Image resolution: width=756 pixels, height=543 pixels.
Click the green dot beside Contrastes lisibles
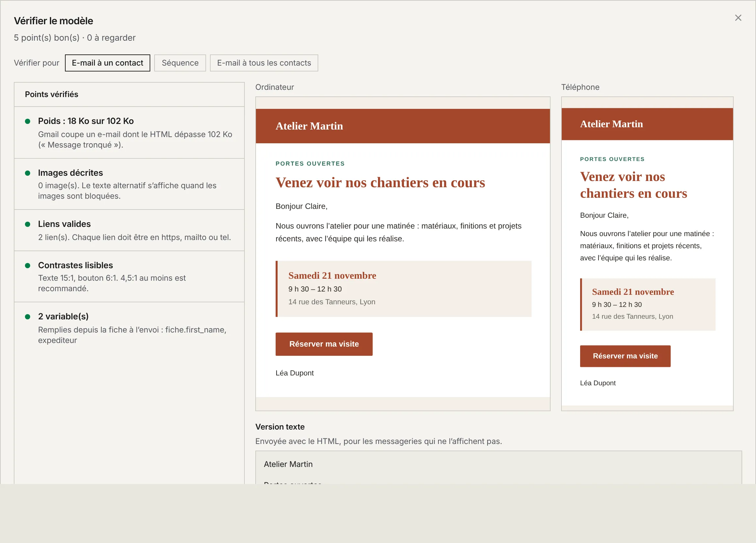(28, 266)
